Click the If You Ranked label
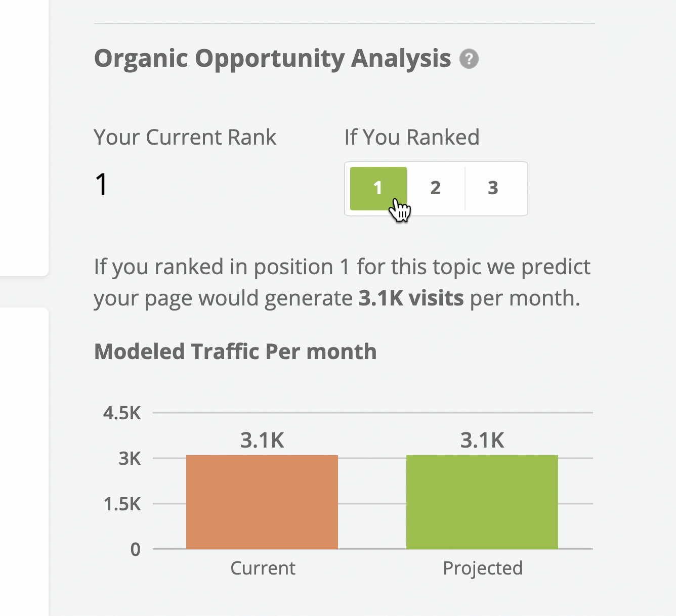The height and width of the screenshot is (616, 676). click(x=412, y=137)
